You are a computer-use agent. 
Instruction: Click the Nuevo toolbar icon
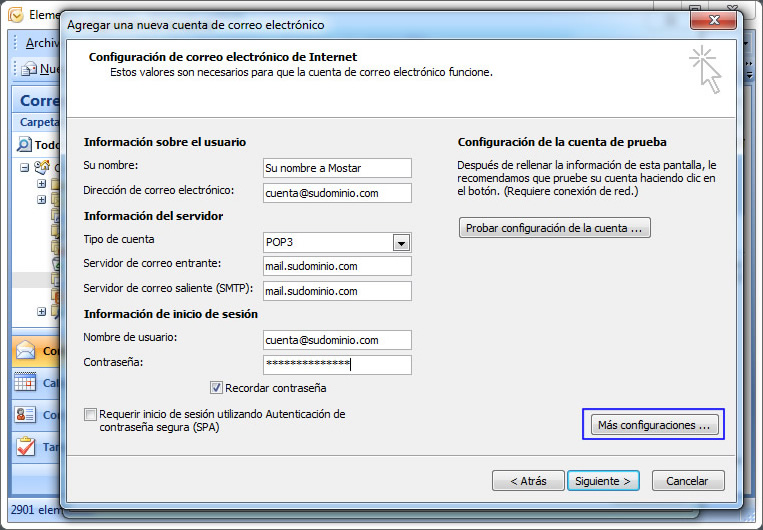pos(29,69)
